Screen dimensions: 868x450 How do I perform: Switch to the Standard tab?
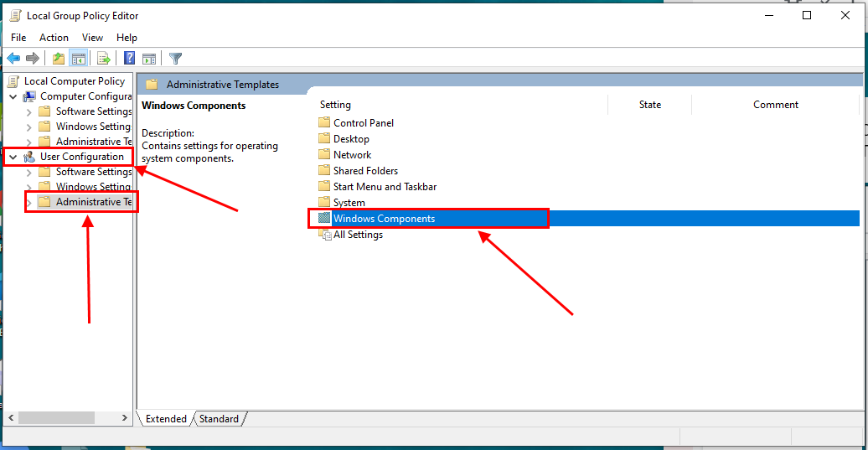point(219,419)
